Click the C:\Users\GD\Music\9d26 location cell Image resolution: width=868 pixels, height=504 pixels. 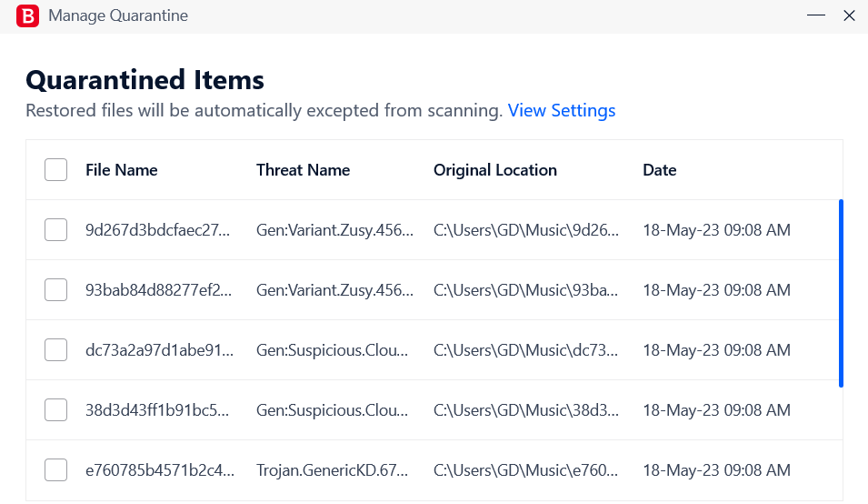pos(526,230)
